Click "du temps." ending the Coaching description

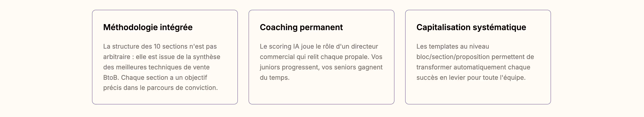pos(274,78)
